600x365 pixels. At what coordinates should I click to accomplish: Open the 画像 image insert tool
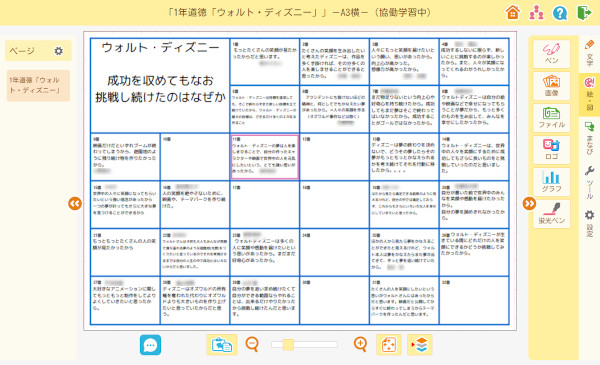[551, 86]
